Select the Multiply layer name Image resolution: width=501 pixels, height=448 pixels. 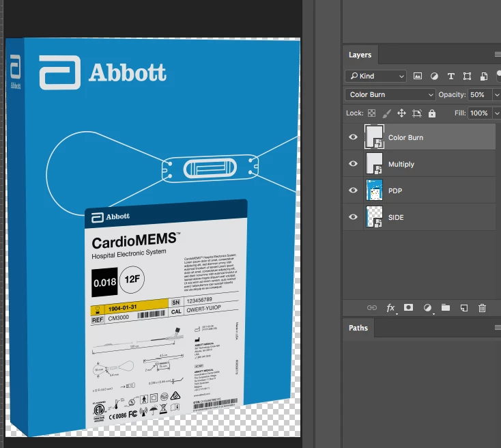click(401, 164)
